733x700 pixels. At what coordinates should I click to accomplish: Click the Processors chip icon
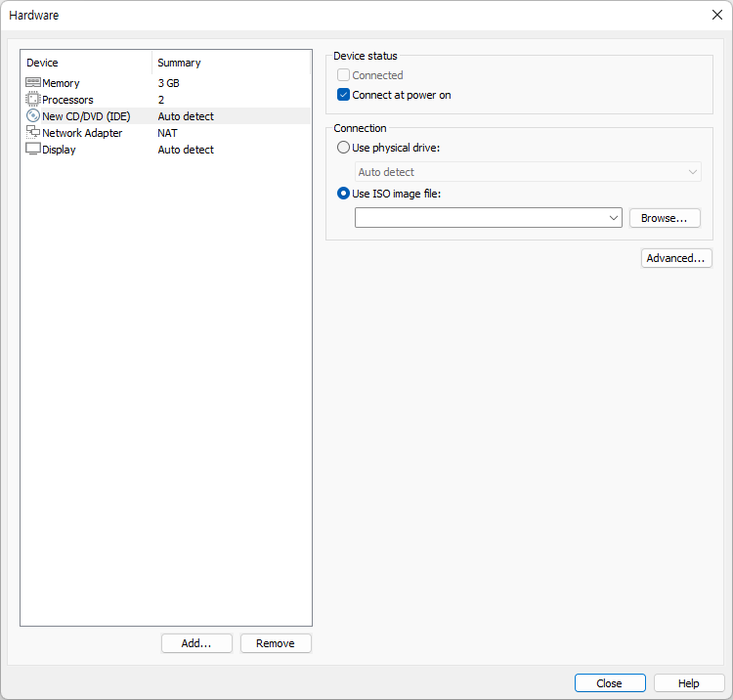tap(33, 99)
